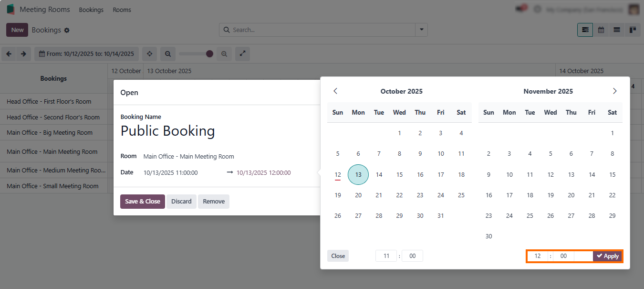Expand rows with the arrows icon
Image resolution: width=644 pixels, height=289 pixels.
tap(242, 54)
